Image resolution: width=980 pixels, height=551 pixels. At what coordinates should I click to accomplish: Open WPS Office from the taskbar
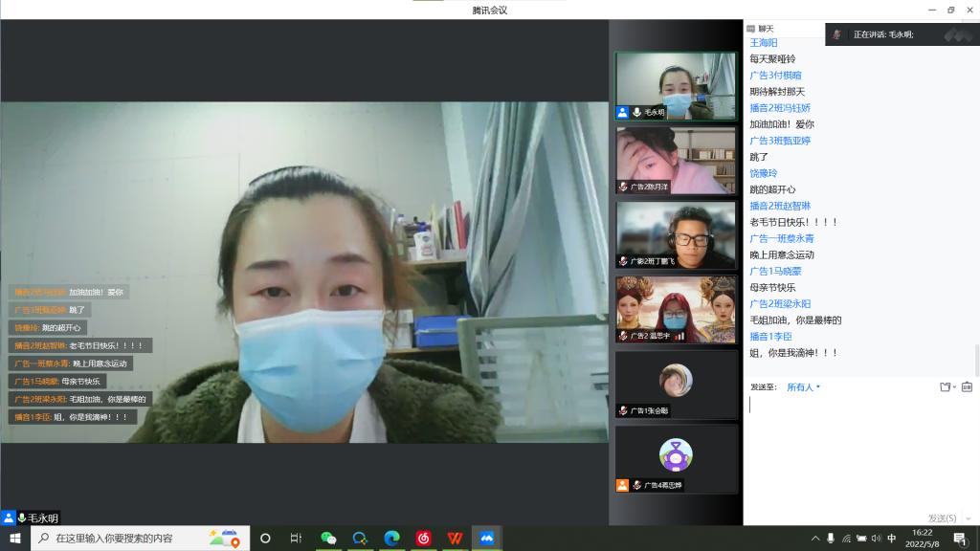[x=455, y=538]
